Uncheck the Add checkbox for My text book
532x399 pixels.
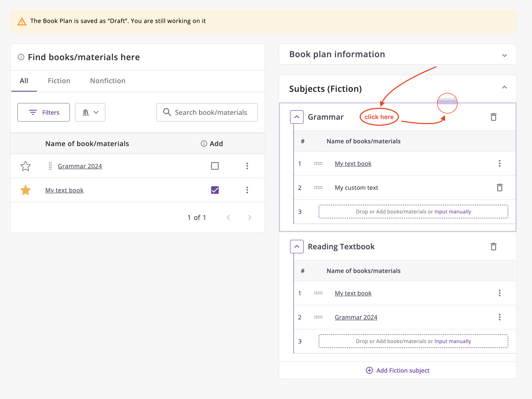[215, 190]
